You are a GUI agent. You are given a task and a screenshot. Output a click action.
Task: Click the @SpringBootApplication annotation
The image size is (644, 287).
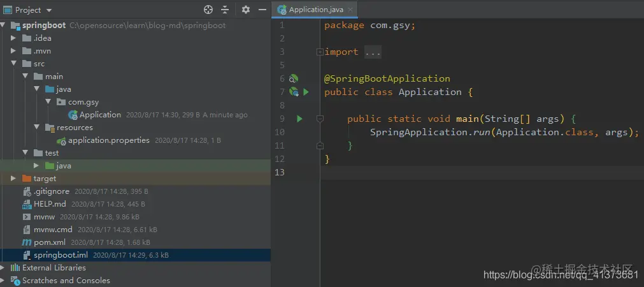pyautogui.click(x=387, y=78)
